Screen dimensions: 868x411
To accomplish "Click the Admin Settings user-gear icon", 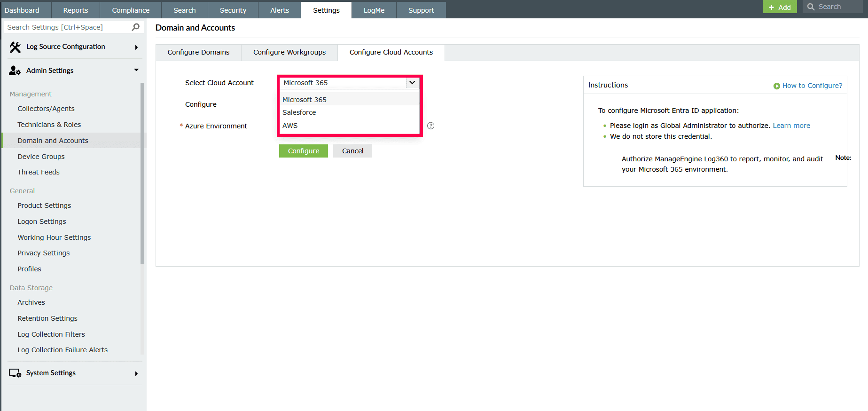I will coord(15,71).
